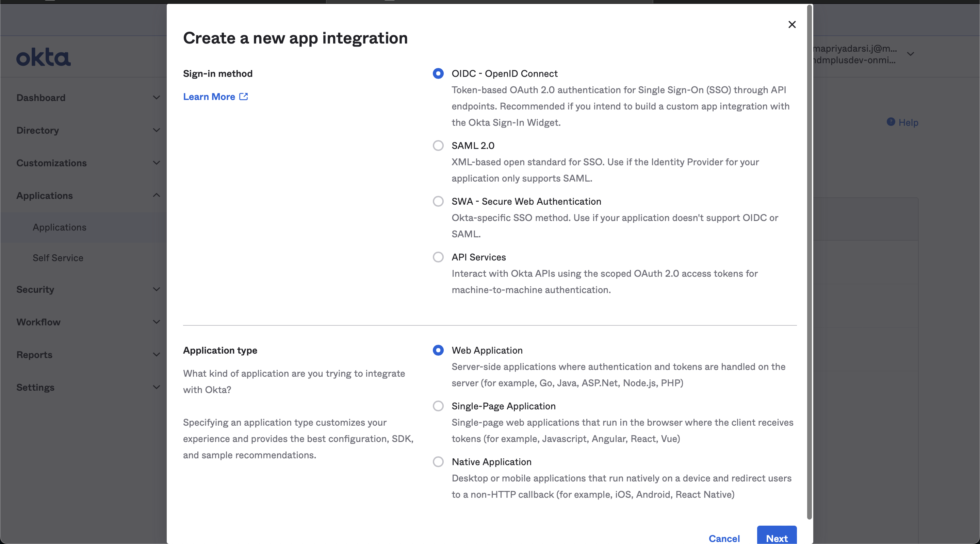Image resolution: width=980 pixels, height=544 pixels.
Task: Open the account dropdown in top right
Action: pyautogui.click(x=910, y=54)
